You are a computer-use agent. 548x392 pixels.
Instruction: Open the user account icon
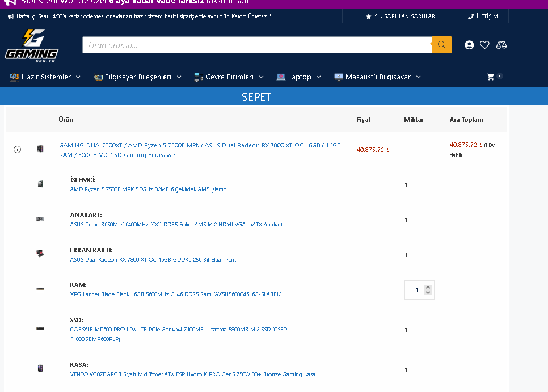point(469,45)
